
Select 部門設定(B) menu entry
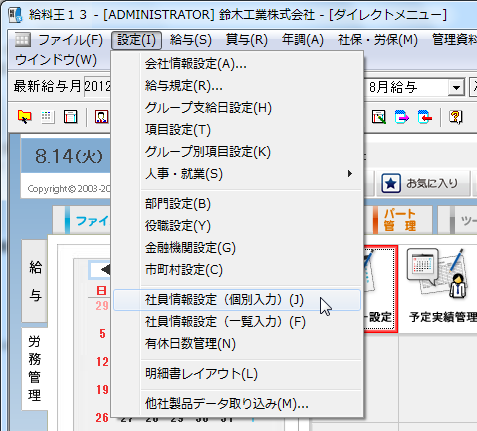click(x=237, y=204)
